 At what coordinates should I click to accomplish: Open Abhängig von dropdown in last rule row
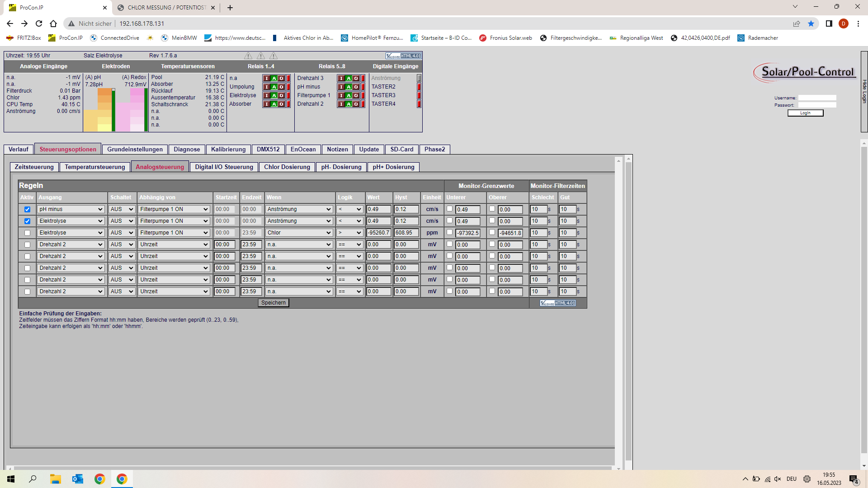pos(174,291)
